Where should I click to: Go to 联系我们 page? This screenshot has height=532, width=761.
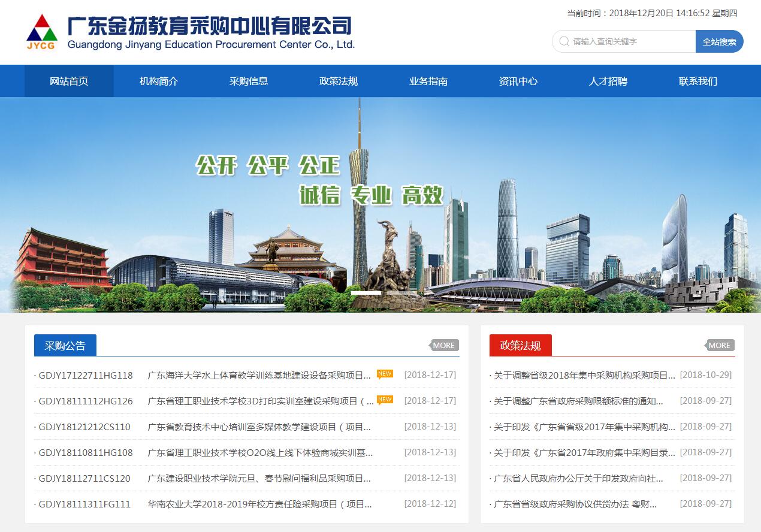698,81
